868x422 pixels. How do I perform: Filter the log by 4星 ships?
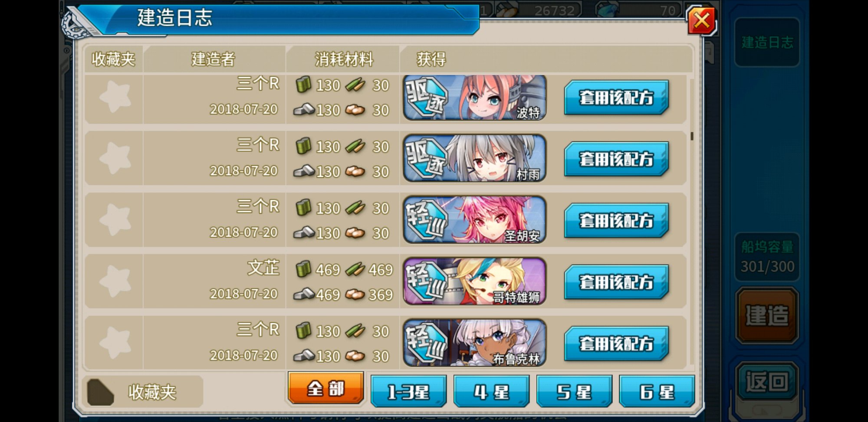tap(491, 392)
